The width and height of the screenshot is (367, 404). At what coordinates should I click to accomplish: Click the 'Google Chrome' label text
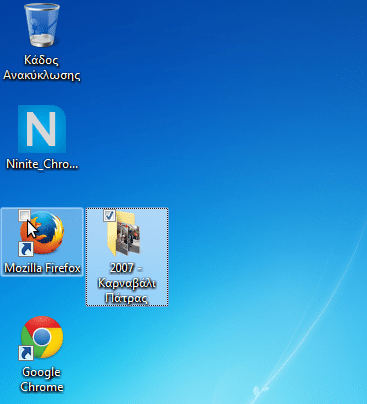coord(42,379)
